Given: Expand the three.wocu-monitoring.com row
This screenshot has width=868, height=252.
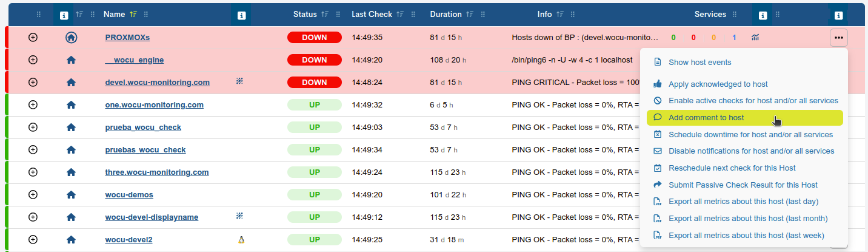Looking at the screenshot, I should (33, 172).
